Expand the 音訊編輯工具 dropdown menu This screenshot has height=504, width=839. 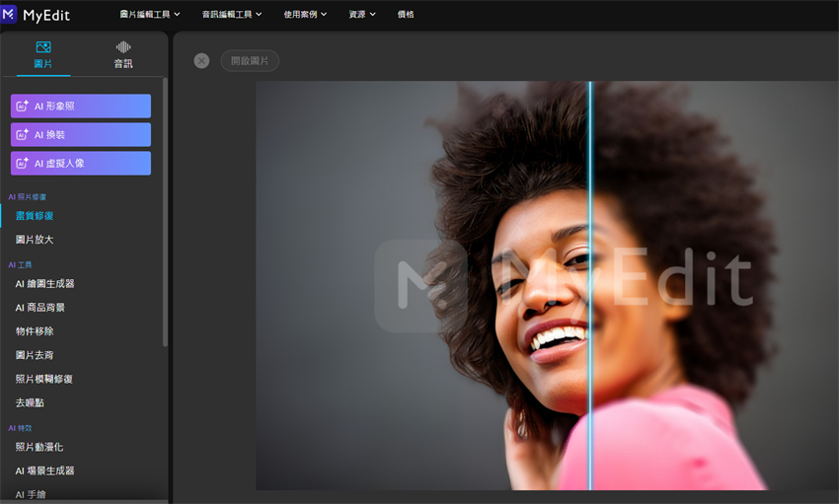[x=232, y=15]
